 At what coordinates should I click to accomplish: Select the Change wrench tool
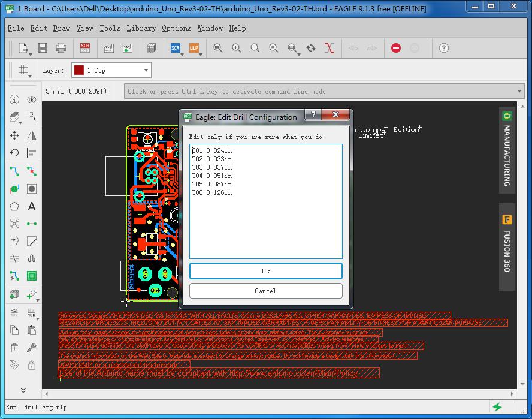pos(32,348)
